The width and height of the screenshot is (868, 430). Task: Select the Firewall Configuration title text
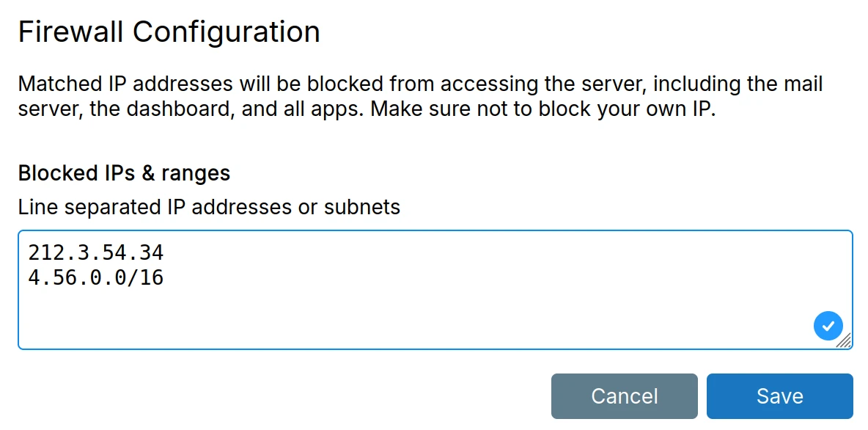tap(169, 31)
